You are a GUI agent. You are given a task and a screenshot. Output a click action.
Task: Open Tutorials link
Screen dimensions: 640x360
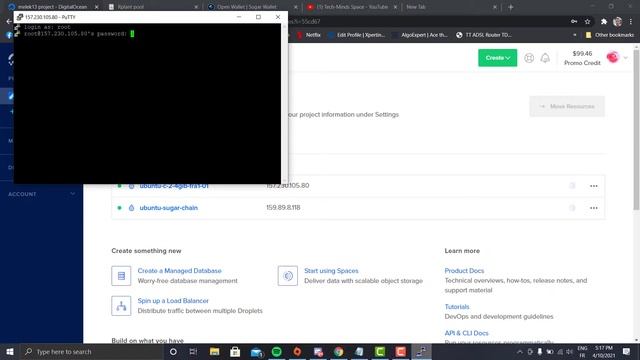[457, 307]
